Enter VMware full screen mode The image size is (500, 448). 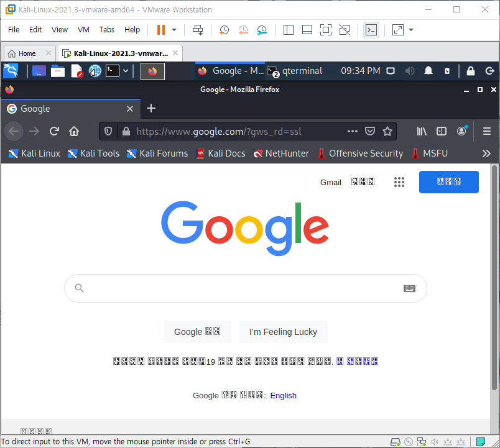point(326,30)
